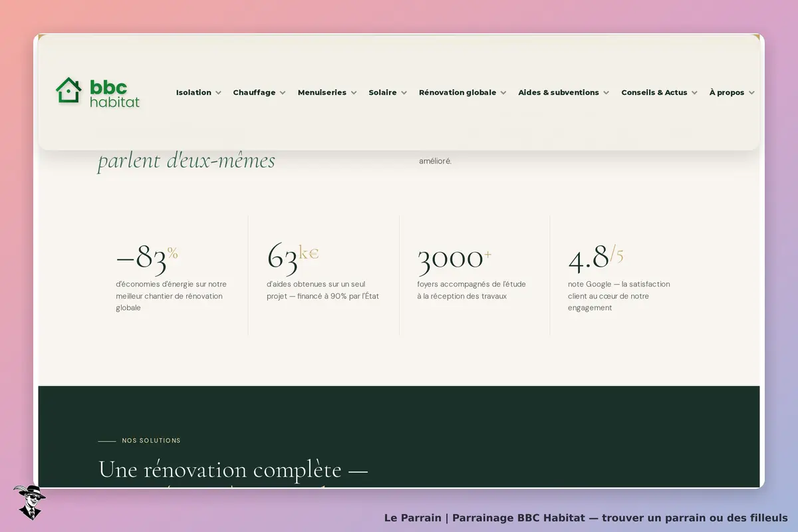
Task: Click the BBC Habitat house logo
Action: pyautogui.click(x=98, y=92)
